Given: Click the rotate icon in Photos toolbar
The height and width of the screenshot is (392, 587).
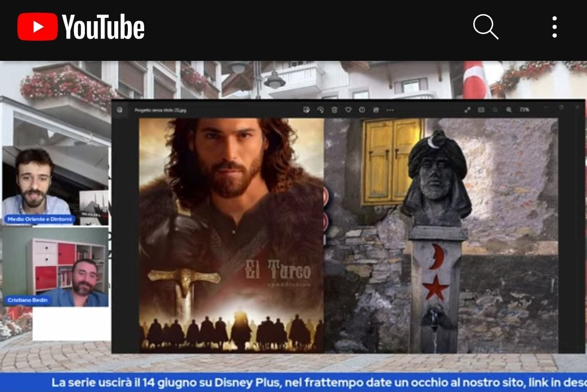Looking at the screenshot, I should click(320, 110).
